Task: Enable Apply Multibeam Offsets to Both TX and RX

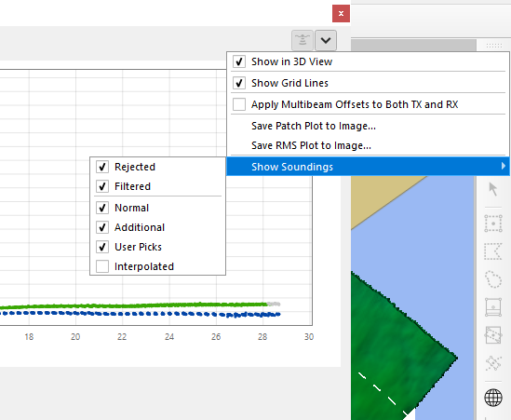Action: point(239,104)
